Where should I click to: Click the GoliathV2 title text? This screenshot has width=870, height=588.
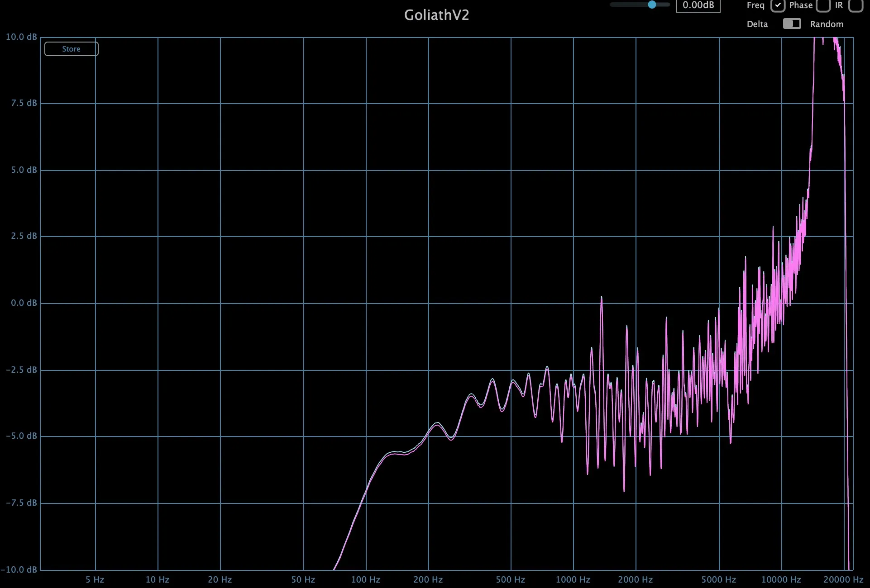tap(436, 15)
